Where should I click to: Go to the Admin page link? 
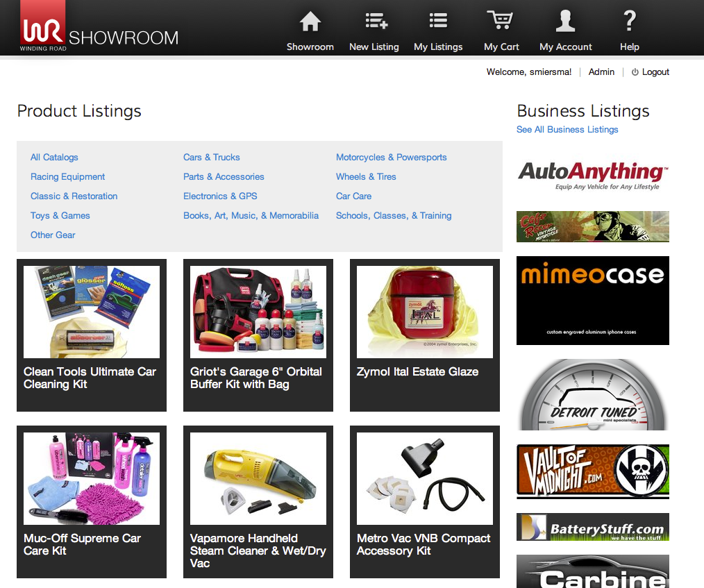pos(601,72)
